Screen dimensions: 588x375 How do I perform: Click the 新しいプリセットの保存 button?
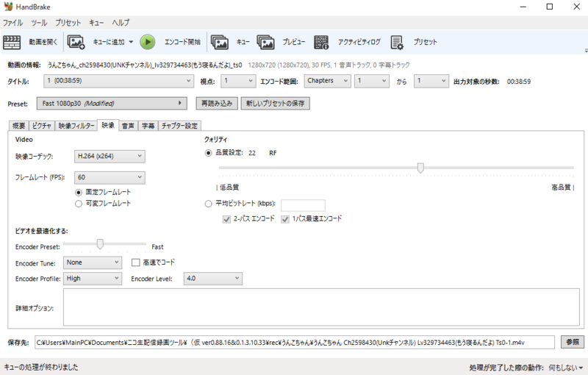point(275,104)
